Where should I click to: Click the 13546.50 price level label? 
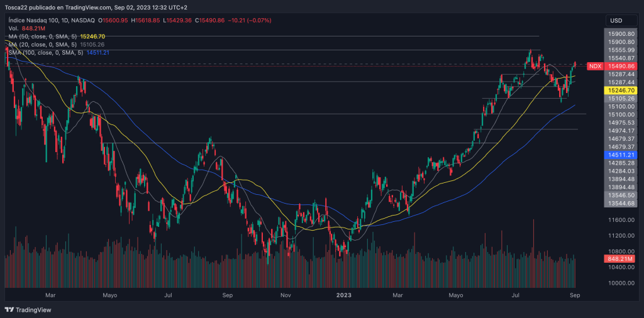620,195
